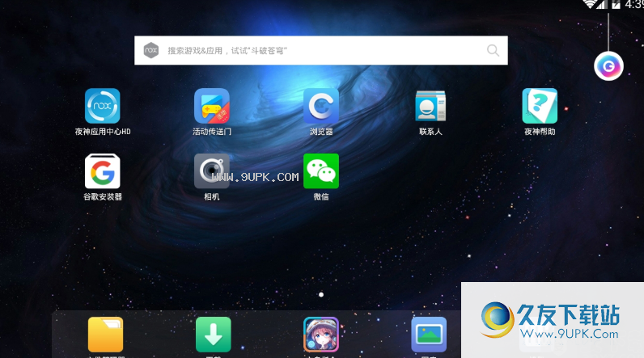This screenshot has height=358, width=644.
Task: Focus the 搜索游戏&应用 search field
Action: (x=320, y=50)
